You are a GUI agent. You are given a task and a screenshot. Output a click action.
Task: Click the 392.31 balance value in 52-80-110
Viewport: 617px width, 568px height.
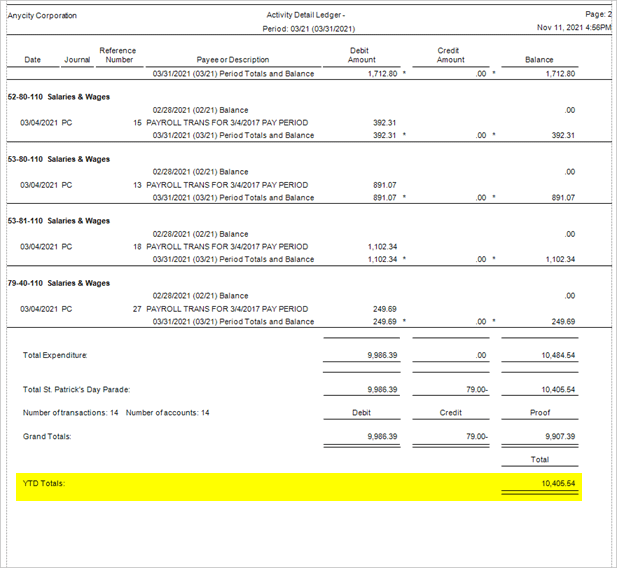[563, 135]
